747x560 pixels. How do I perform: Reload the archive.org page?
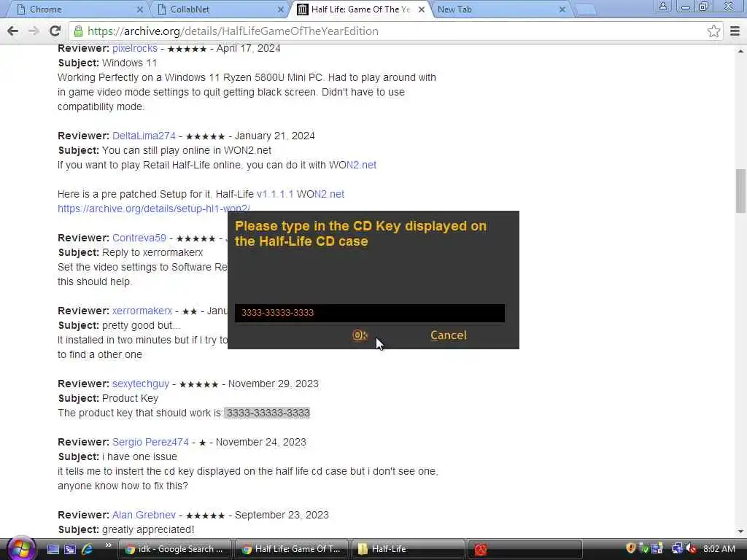pyautogui.click(x=55, y=31)
